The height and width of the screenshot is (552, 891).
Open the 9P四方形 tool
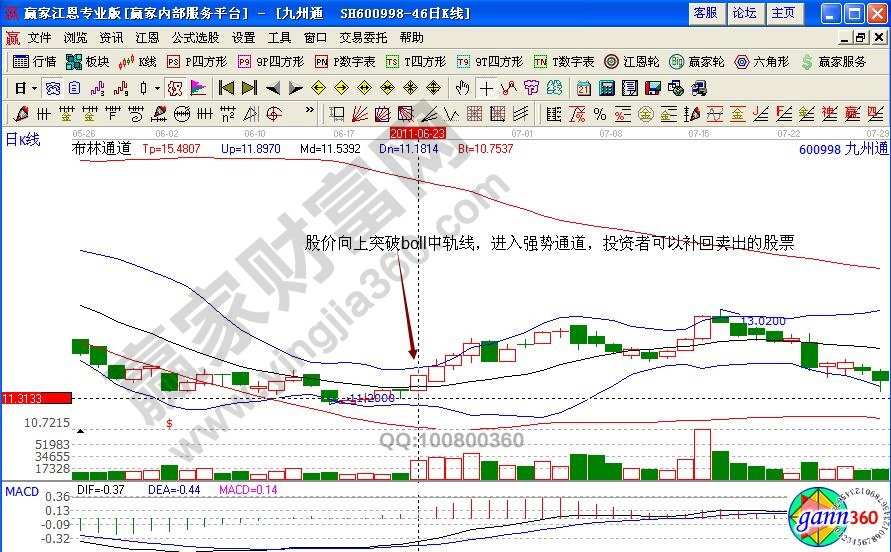pos(271,61)
